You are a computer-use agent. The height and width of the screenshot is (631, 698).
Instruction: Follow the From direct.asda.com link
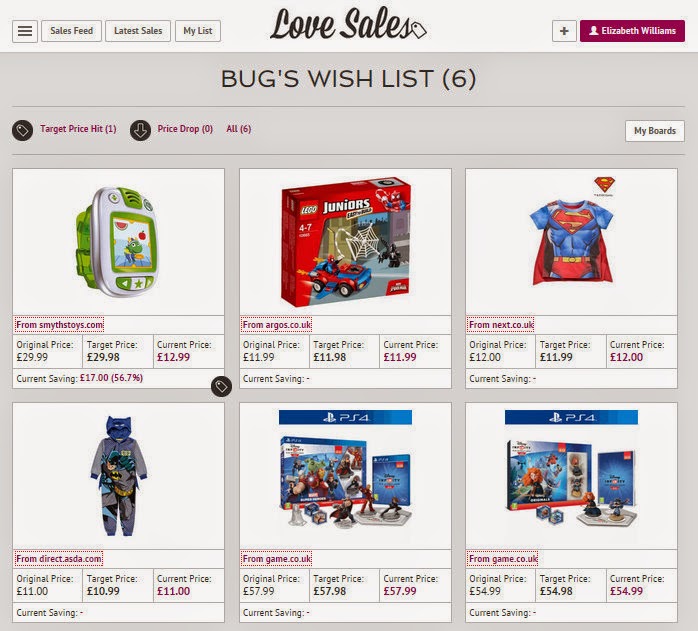[x=59, y=558]
